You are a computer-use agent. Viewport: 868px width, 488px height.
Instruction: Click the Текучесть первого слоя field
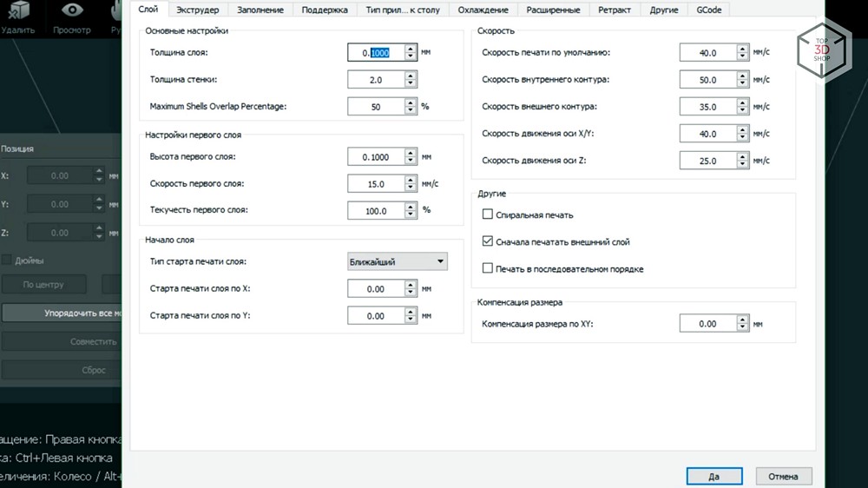pyautogui.click(x=376, y=210)
